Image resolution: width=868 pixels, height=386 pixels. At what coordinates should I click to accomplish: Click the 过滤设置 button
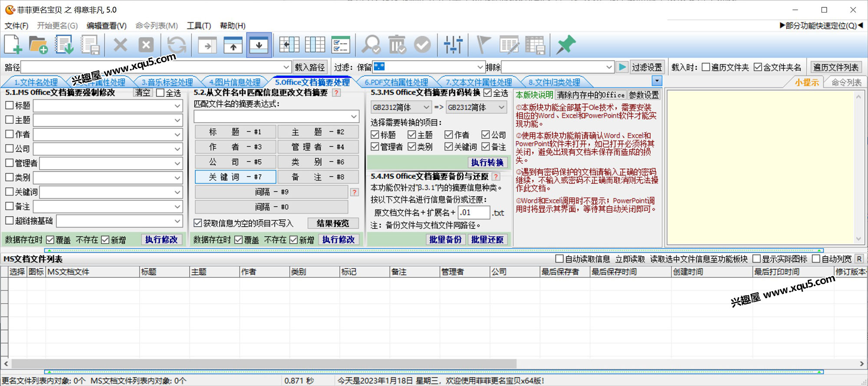(647, 67)
